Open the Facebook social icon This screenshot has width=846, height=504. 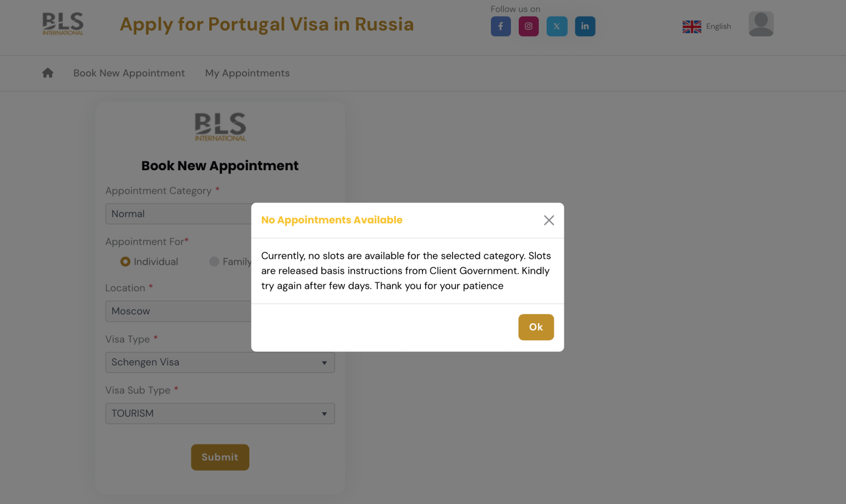(x=500, y=26)
